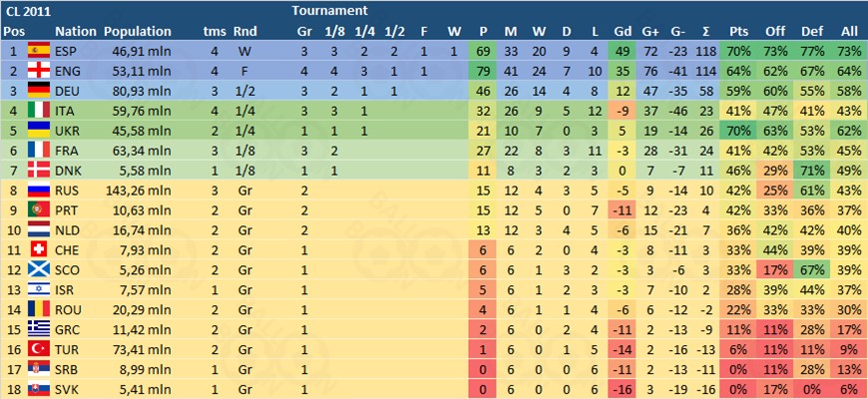Select the green 77% Def cell for ESP

click(812, 52)
